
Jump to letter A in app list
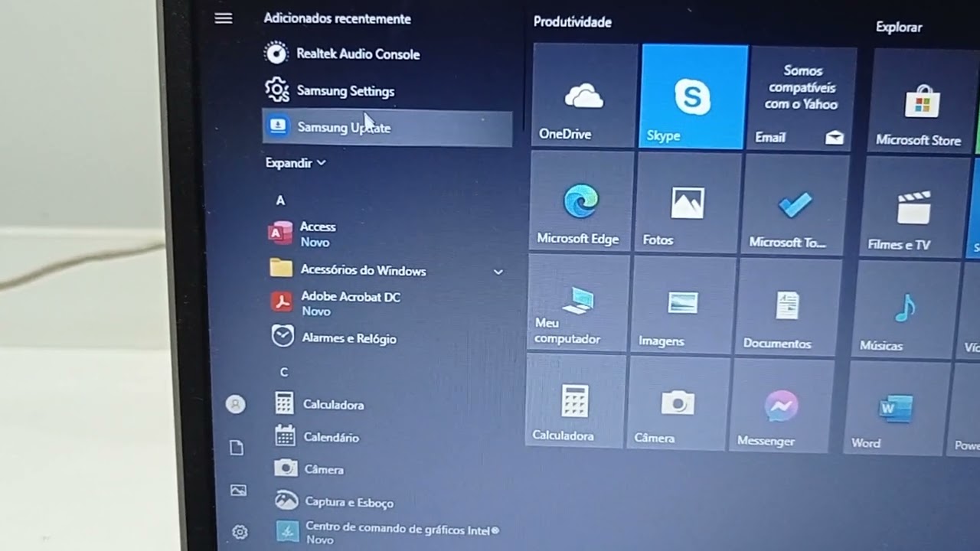280,200
